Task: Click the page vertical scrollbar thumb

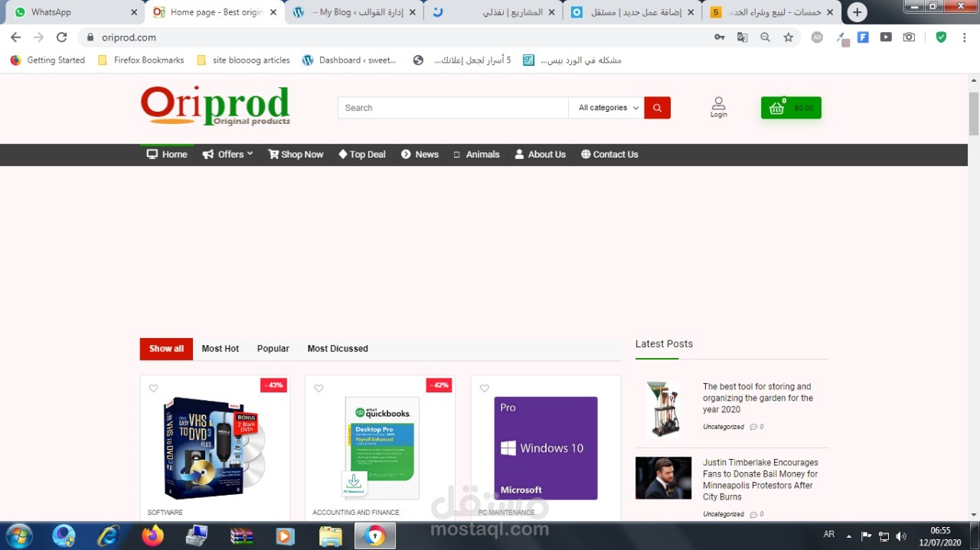Action: [x=974, y=113]
